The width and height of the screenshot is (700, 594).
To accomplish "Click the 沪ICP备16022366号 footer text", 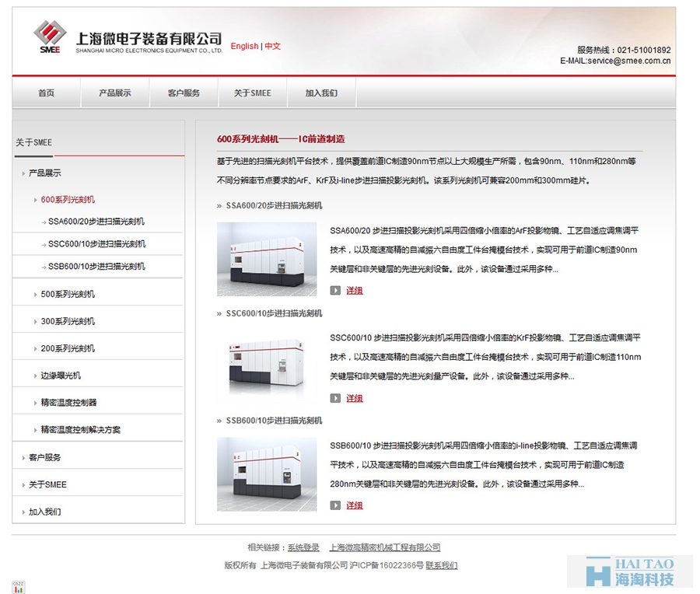I will pos(386,565).
